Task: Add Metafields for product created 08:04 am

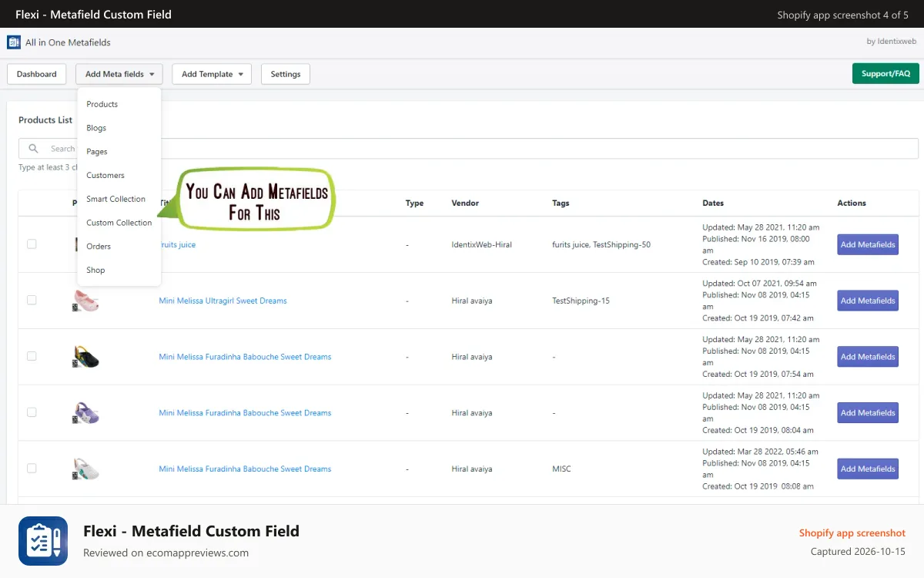Action: tap(868, 412)
